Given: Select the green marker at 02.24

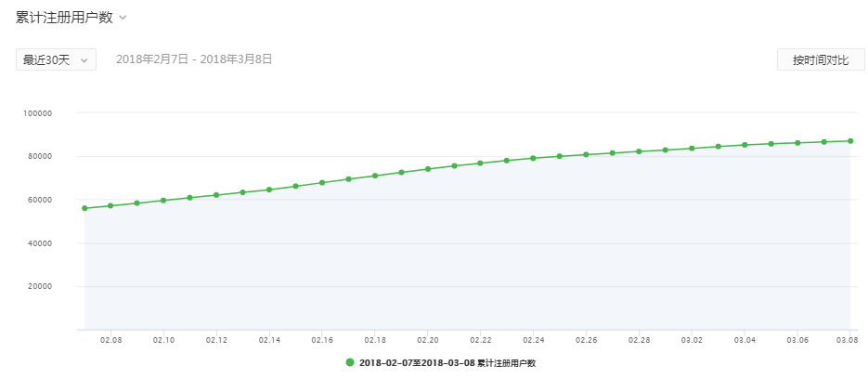Looking at the screenshot, I should click(x=533, y=158).
